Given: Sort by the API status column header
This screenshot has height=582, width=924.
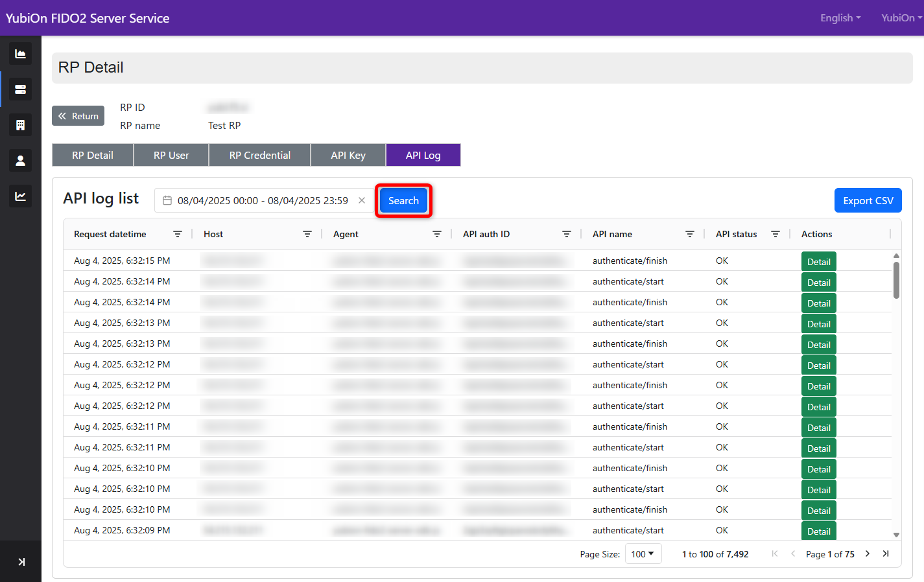Looking at the screenshot, I should tap(737, 234).
